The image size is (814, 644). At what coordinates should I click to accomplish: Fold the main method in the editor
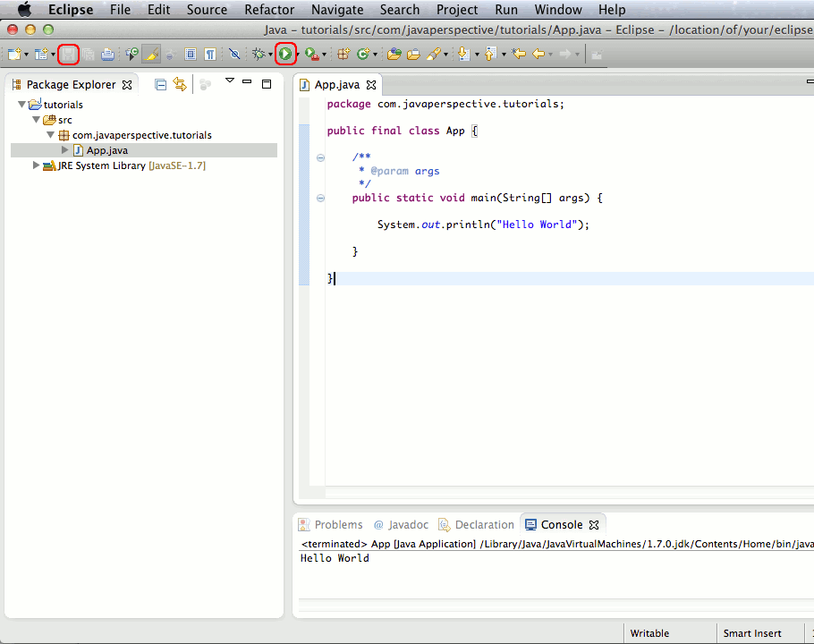coord(320,198)
